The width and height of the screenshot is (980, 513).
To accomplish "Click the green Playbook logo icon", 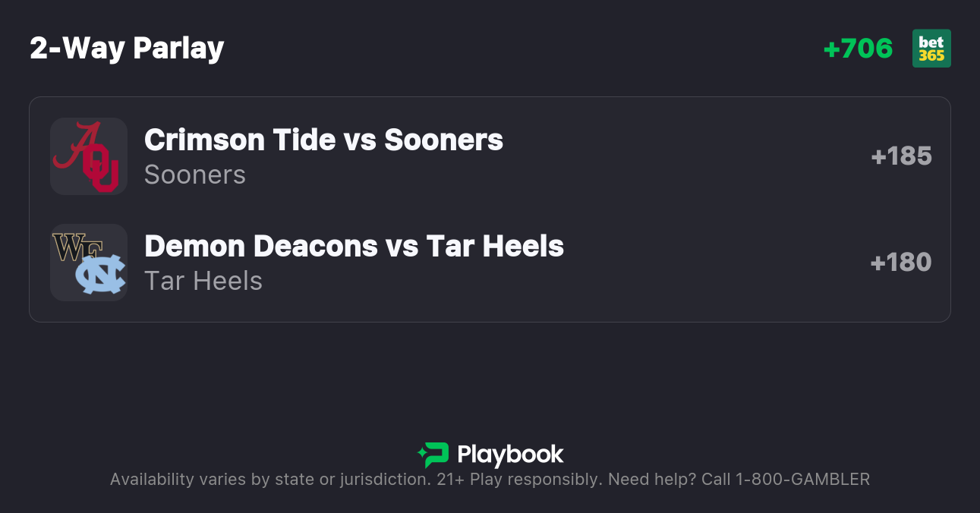I will pos(433,455).
